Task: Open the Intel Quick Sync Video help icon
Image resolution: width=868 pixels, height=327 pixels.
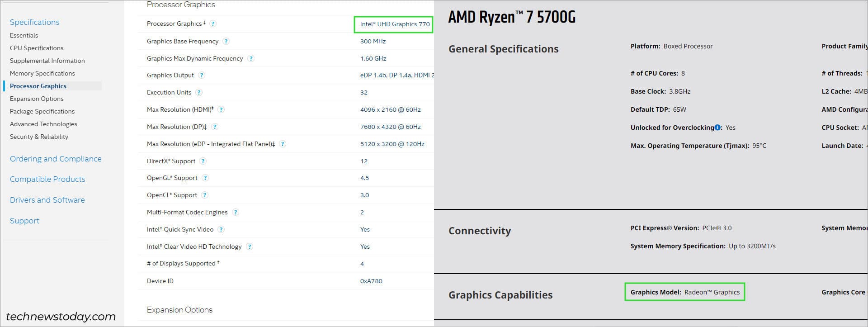Action: tap(221, 229)
